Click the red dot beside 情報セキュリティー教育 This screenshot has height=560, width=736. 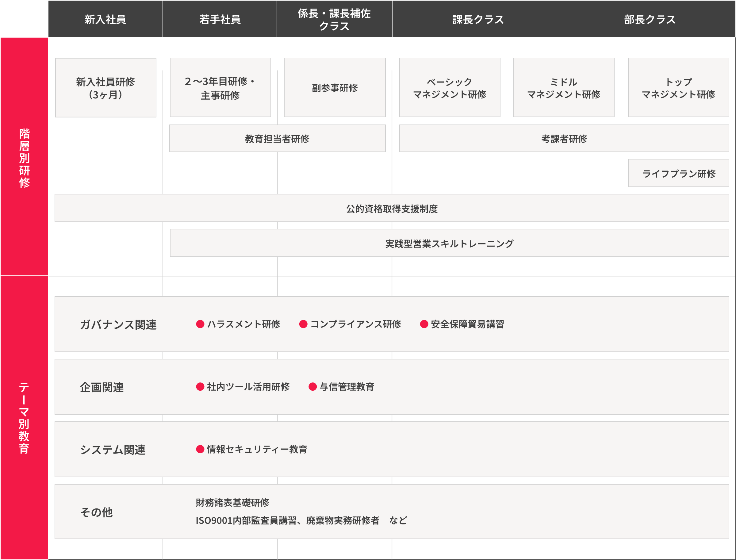click(200, 449)
